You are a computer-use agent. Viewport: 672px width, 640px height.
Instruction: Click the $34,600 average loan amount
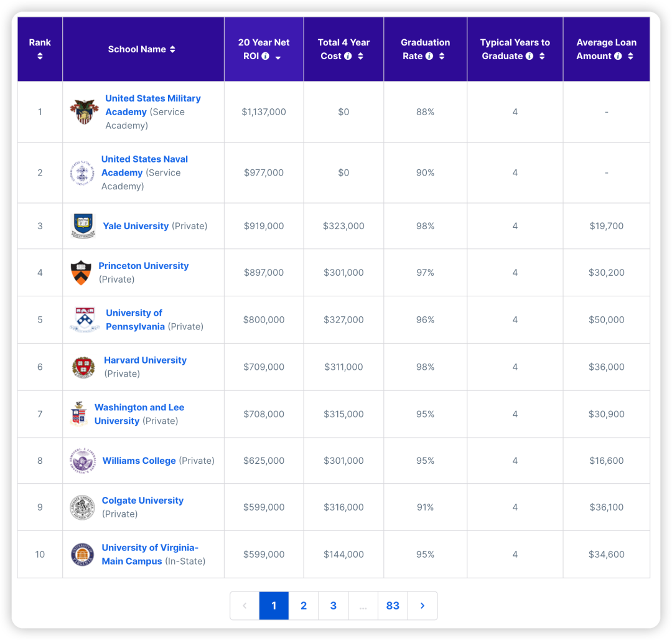[607, 554]
